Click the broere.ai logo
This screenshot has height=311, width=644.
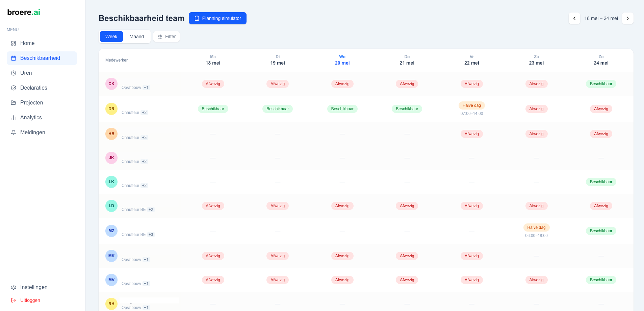tap(24, 12)
